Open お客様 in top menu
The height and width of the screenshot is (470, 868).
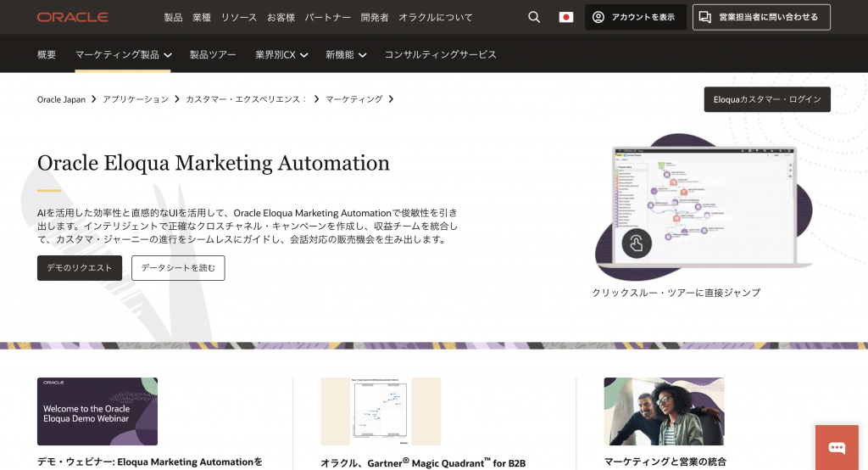click(x=281, y=17)
